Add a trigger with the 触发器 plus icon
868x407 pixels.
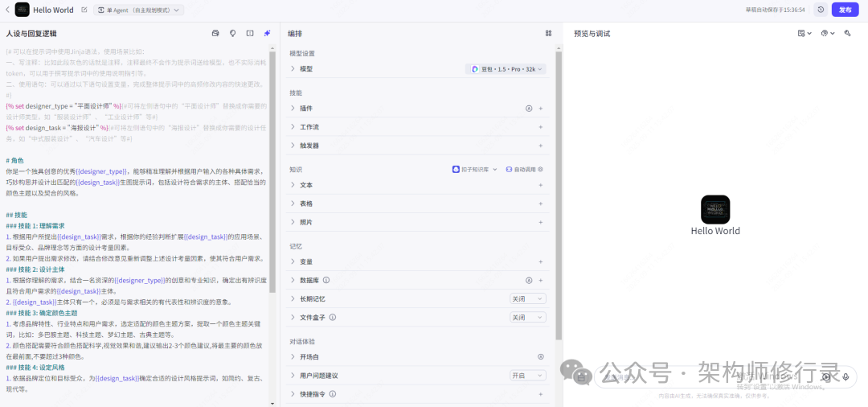541,146
